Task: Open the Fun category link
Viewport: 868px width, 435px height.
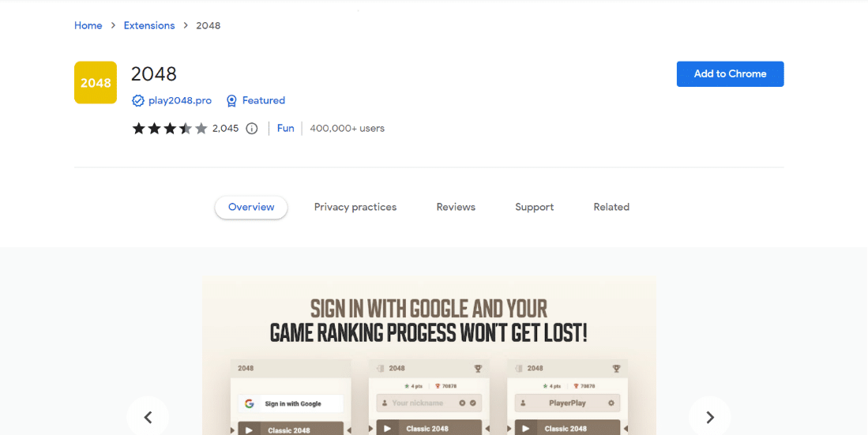Action: click(286, 129)
